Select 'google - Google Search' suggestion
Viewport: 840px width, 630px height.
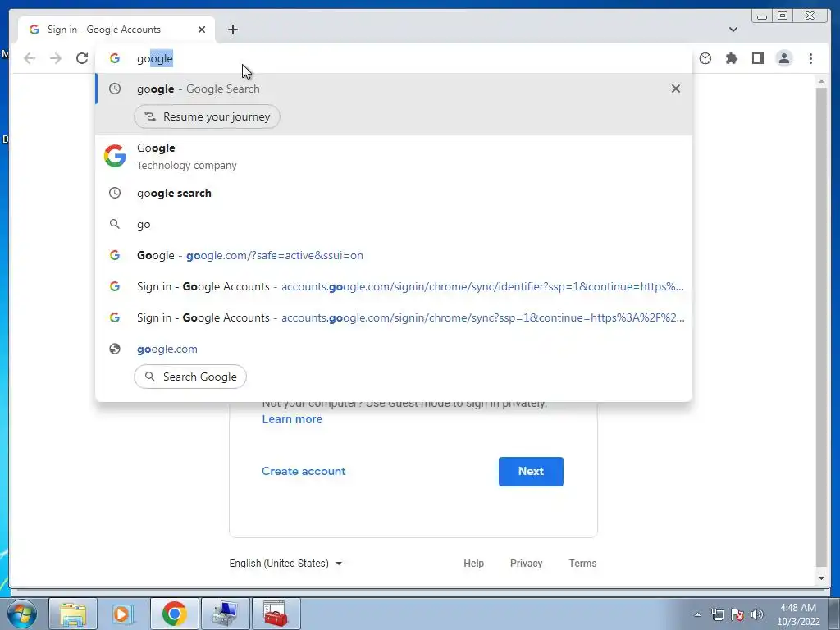(394, 89)
